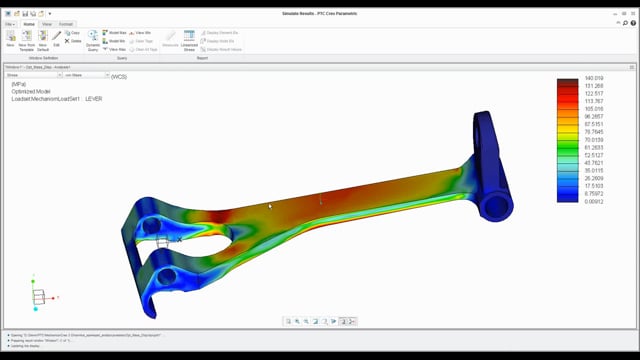Click the Repaint icon in the graphics toolbar
Viewport: 640px width, 360px height.
pyautogui.click(x=316, y=322)
